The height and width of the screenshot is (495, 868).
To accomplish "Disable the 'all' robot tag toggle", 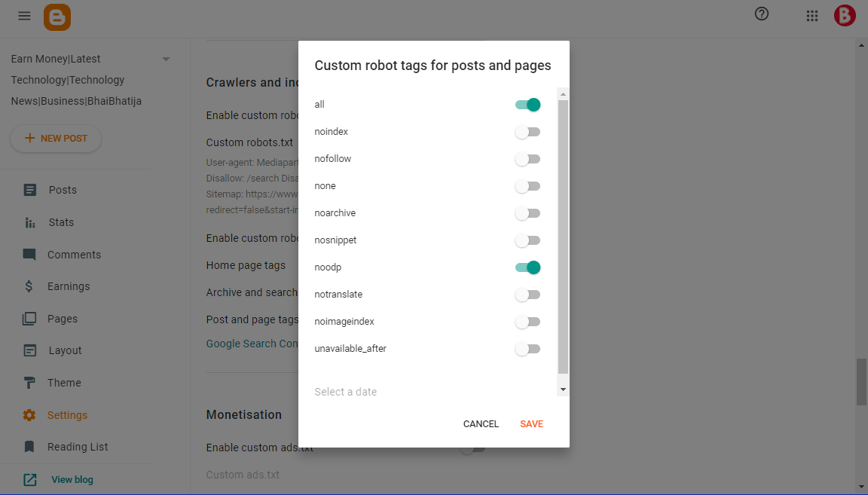I will click(x=527, y=105).
